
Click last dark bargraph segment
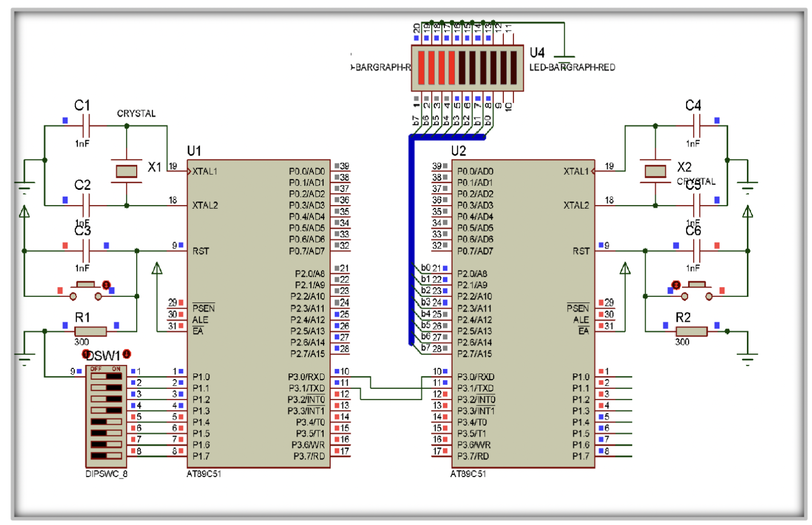[514, 68]
